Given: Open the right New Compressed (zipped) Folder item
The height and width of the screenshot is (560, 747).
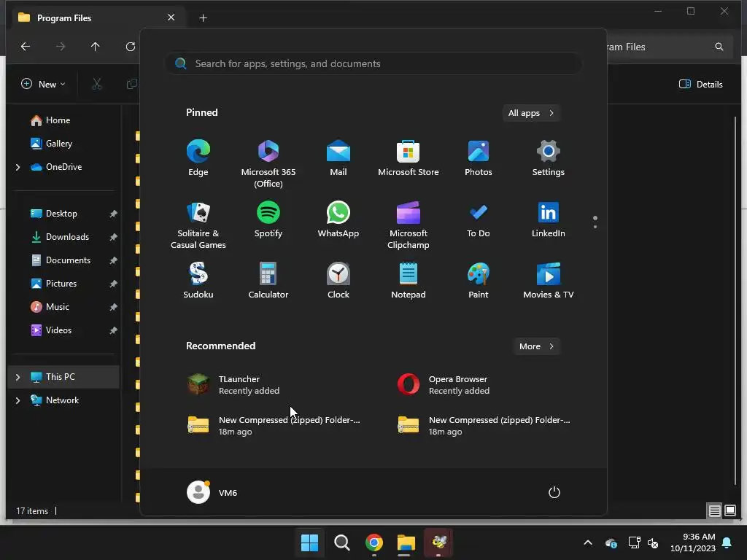Looking at the screenshot, I should coord(484,426).
